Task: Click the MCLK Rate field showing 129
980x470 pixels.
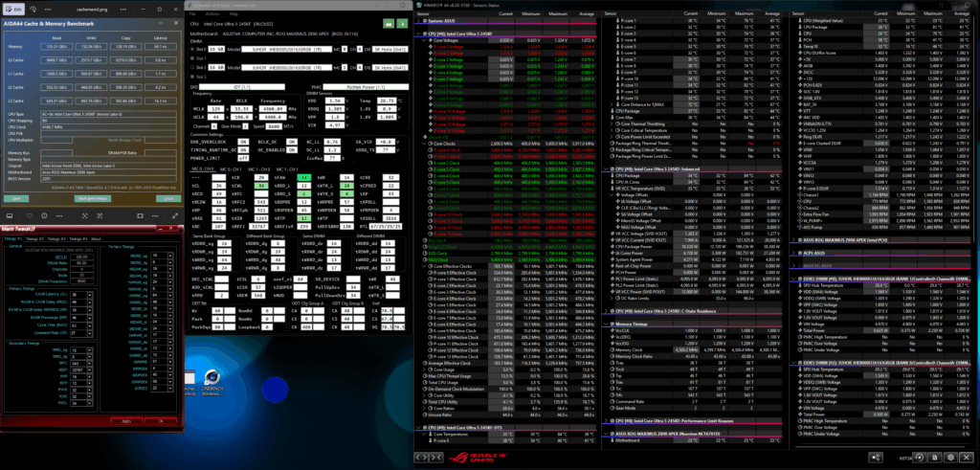Action: pos(215,109)
